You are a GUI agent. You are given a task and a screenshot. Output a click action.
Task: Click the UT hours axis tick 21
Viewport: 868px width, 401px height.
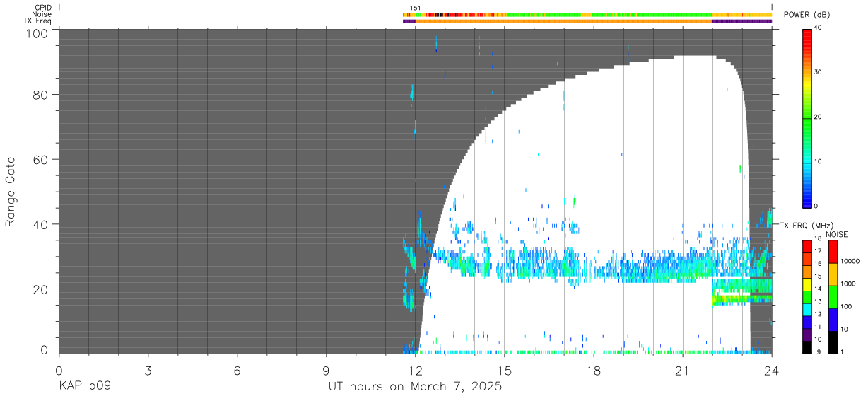click(x=683, y=371)
